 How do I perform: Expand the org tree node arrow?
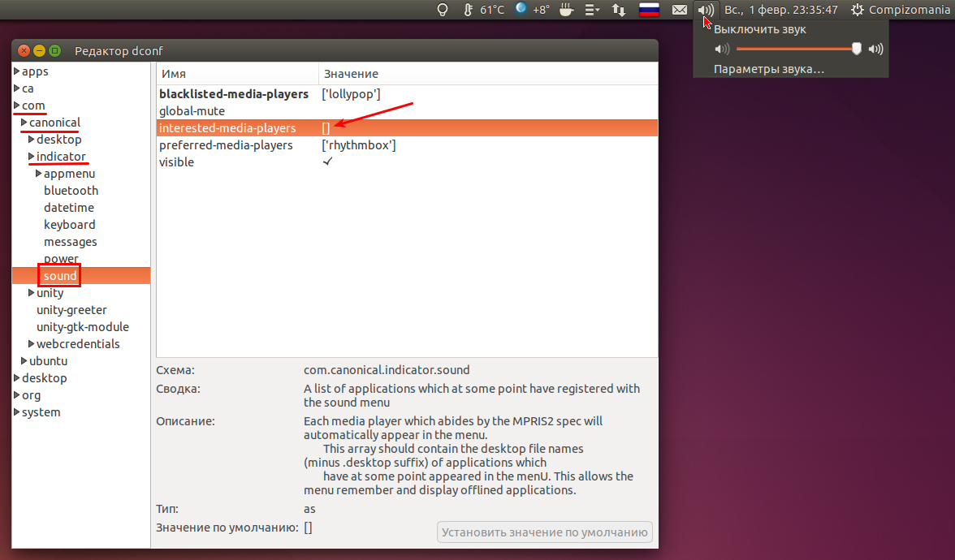[16, 395]
